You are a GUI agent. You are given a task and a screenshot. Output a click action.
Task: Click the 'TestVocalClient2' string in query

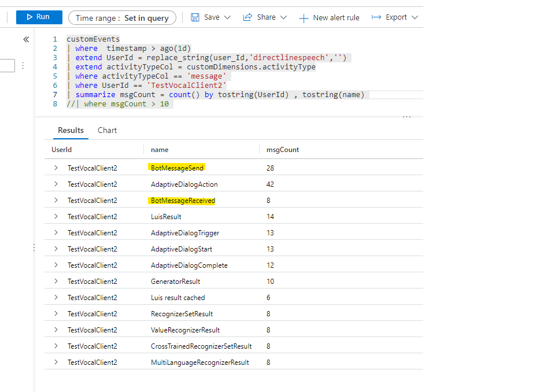186,86
